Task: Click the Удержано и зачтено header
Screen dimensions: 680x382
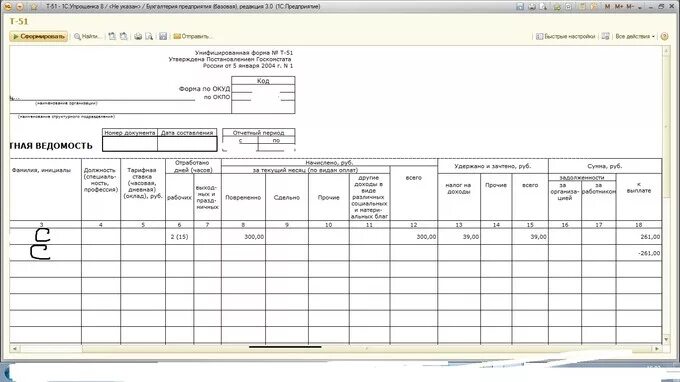Action: click(x=493, y=166)
